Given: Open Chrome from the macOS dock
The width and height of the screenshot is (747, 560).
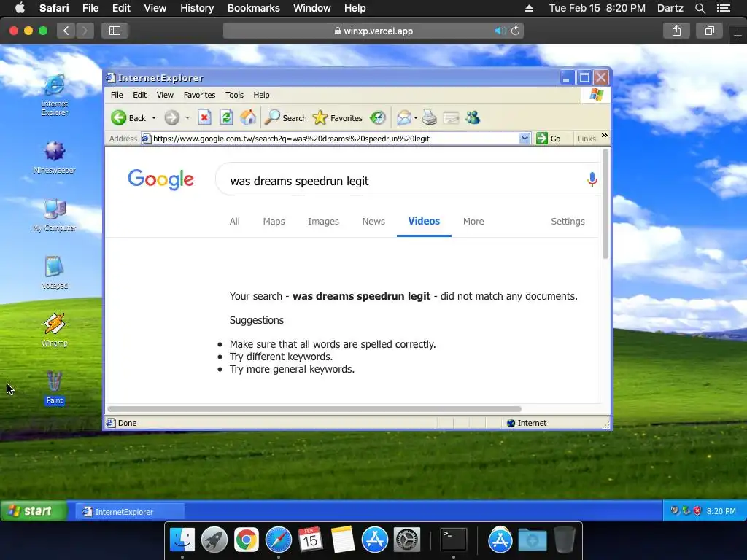Looking at the screenshot, I should (246, 540).
